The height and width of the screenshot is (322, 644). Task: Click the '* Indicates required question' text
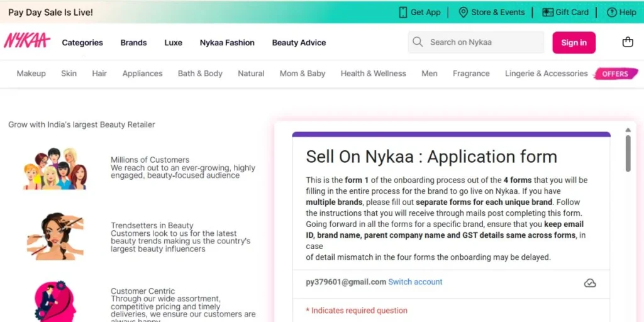point(357,311)
